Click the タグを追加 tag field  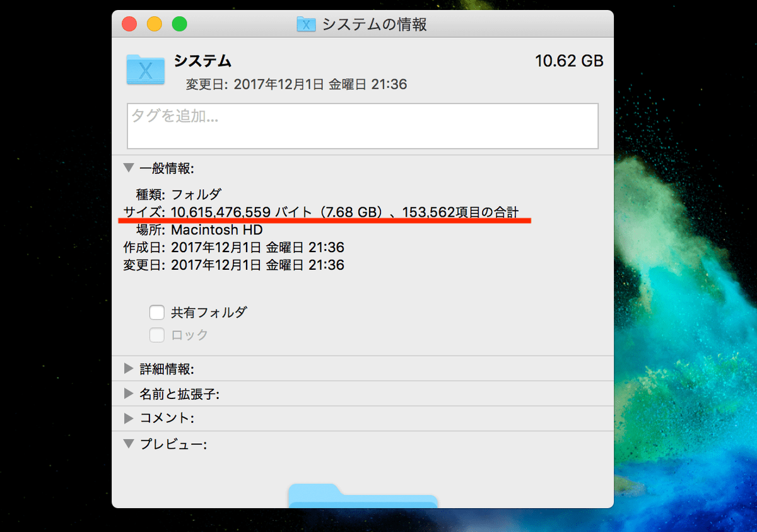click(363, 126)
